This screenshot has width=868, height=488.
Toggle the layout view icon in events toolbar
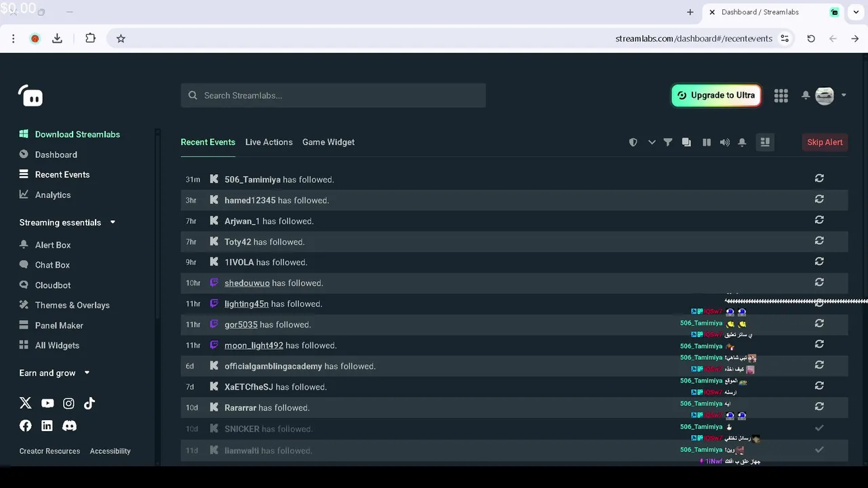(x=765, y=142)
